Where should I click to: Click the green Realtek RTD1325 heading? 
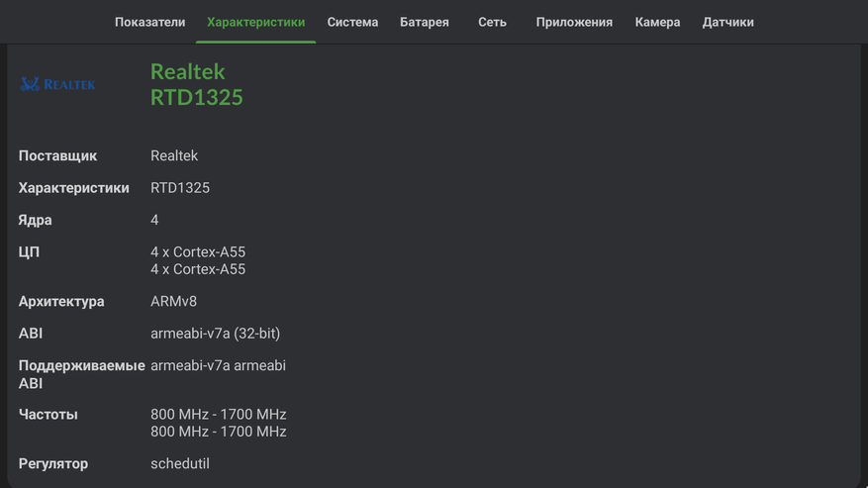click(x=196, y=84)
